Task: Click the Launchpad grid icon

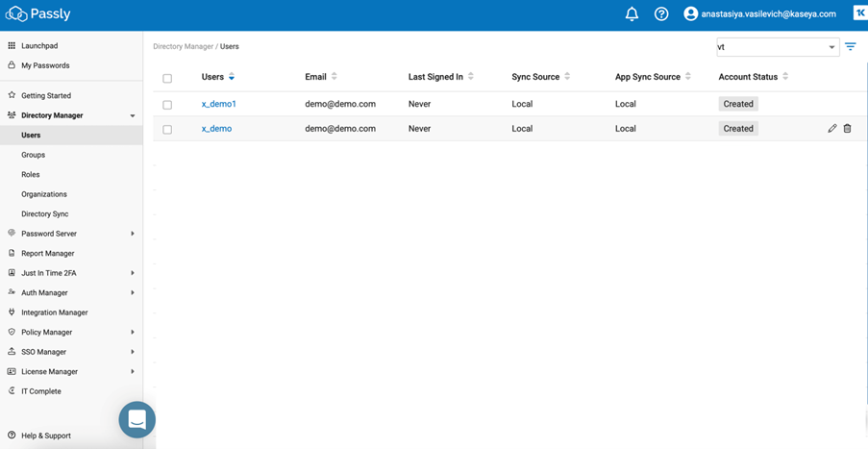Action: pos(12,45)
